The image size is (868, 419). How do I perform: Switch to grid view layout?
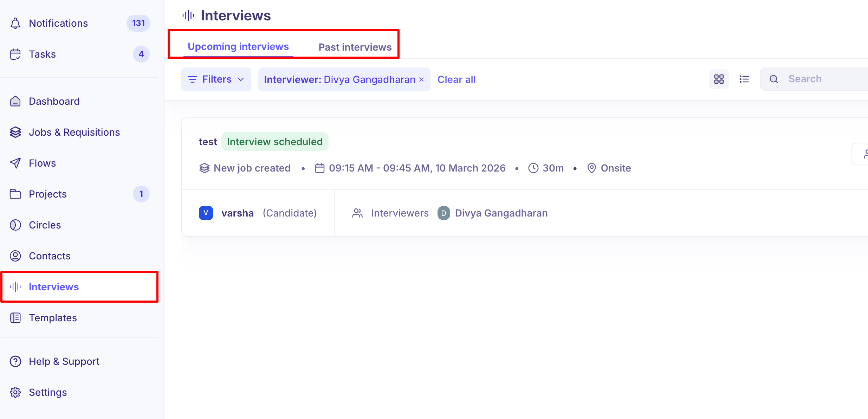point(719,79)
